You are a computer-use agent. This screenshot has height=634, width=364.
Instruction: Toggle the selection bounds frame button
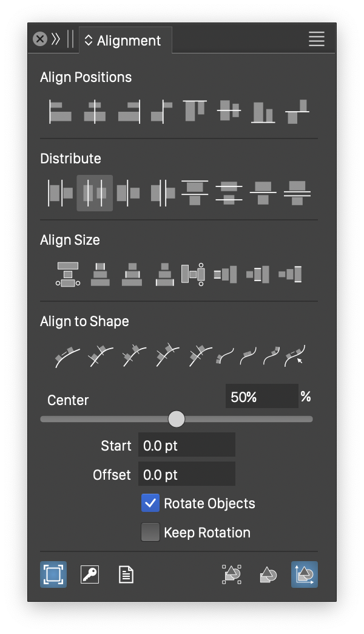[x=53, y=574]
